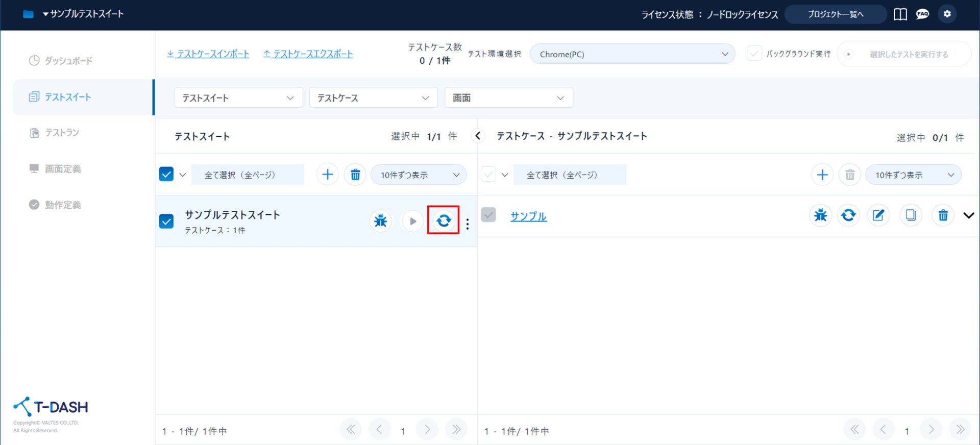Click the プロジェクト一覧へ button

[835, 14]
